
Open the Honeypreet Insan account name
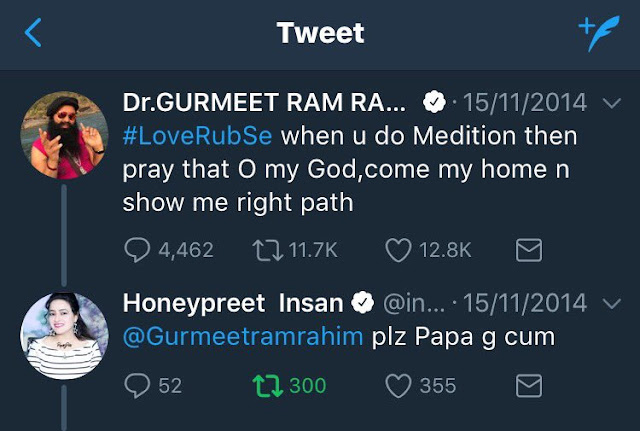click(232, 302)
